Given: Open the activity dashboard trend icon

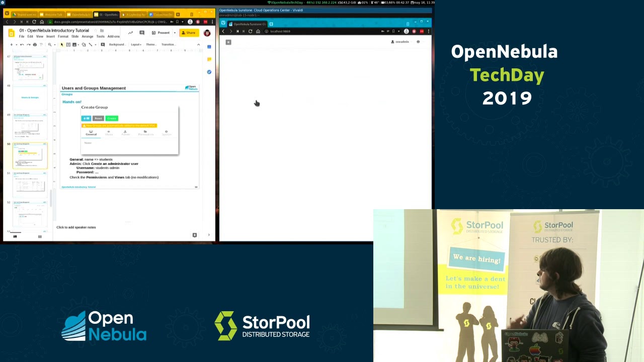Looking at the screenshot, I should tap(130, 33).
